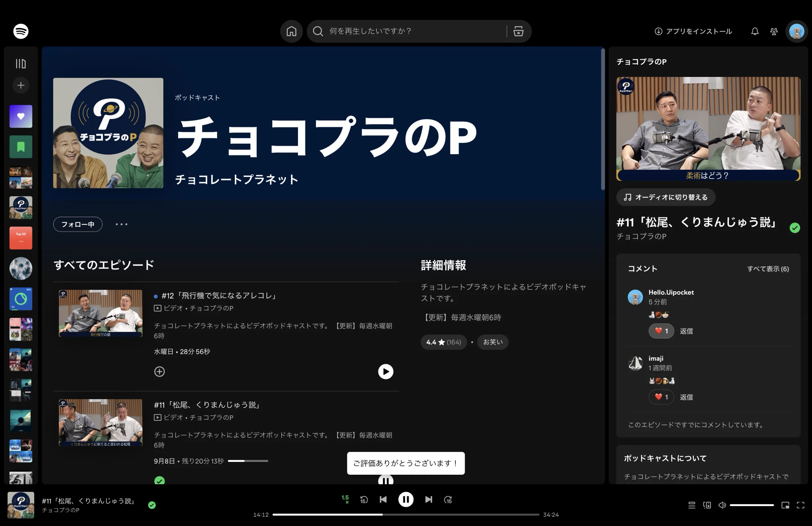
Task: Change 1.5x playback speed
Action: pyautogui.click(x=345, y=499)
